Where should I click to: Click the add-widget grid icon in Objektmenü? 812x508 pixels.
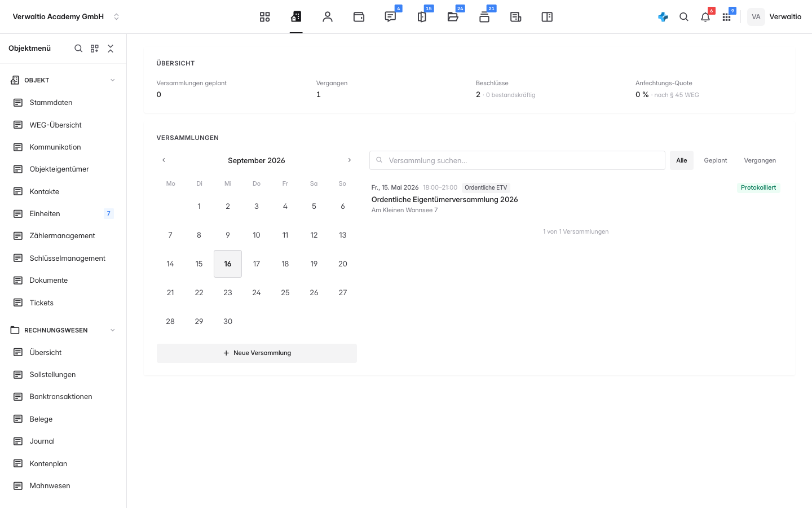95,49
